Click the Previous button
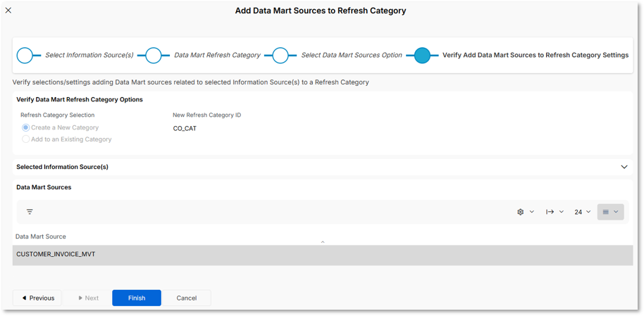Image resolution: width=644 pixels, height=316 pixels. [37, 298]
